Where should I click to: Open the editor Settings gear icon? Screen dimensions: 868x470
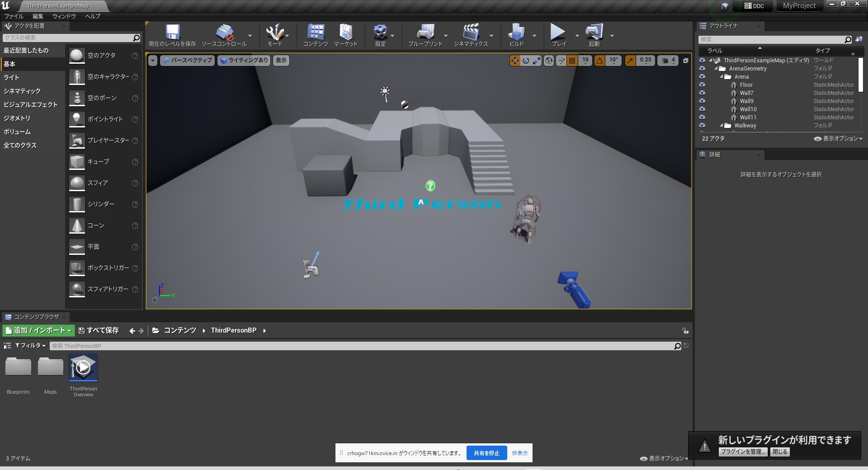pos(380,33)
